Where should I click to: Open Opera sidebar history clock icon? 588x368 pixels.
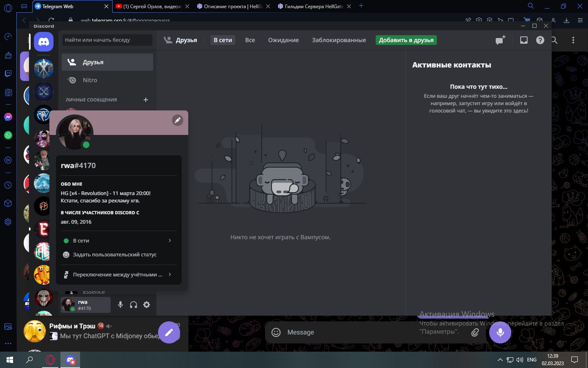8,185
